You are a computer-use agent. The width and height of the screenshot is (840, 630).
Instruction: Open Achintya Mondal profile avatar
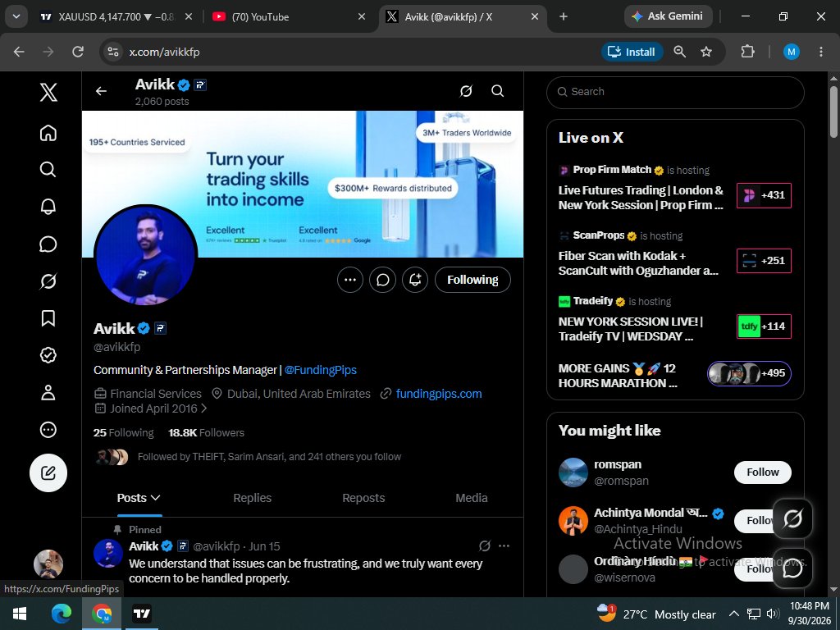[573, 521]
